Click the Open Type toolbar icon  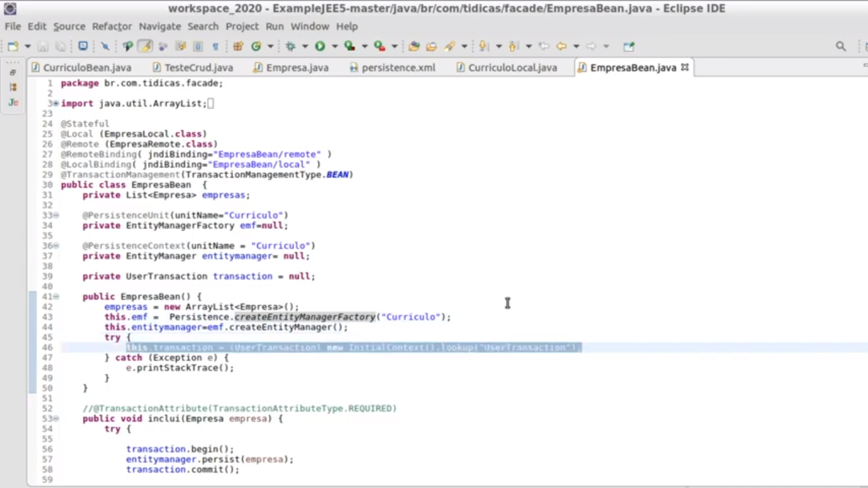414,46
